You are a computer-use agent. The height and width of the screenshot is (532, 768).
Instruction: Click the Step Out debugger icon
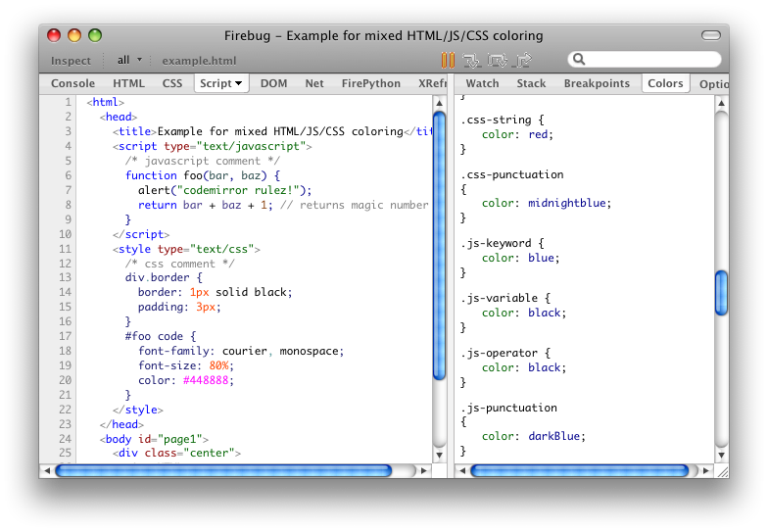(522, 61)
